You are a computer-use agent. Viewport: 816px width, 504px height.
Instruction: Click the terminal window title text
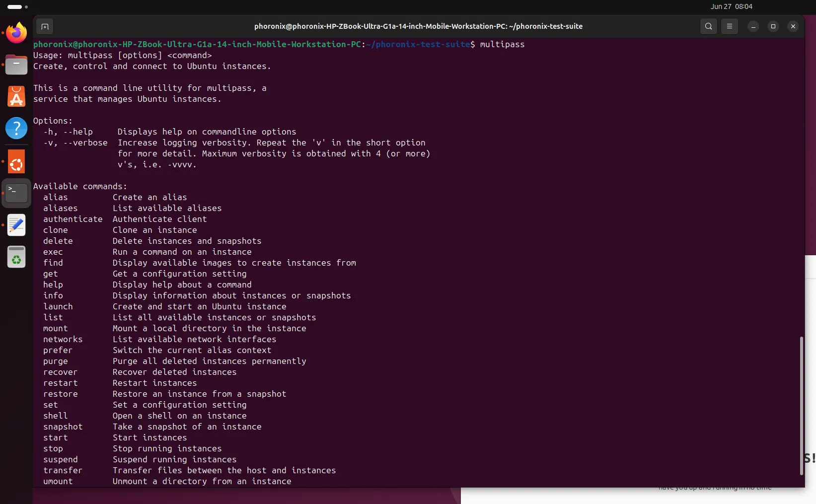(x=418, y=26)
